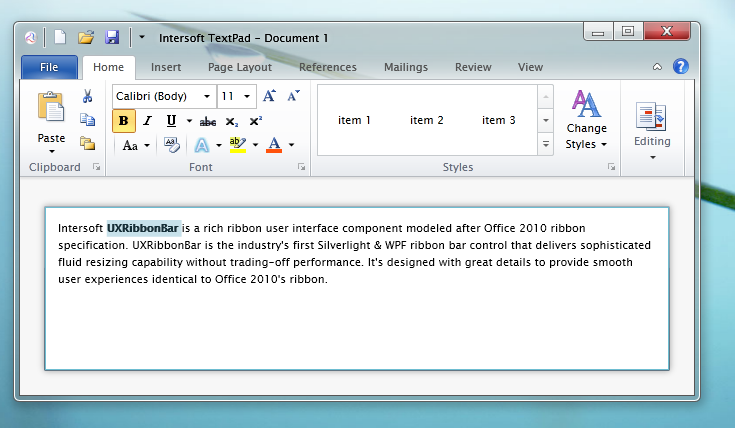The width and height of the screenshot is (735, 428).
Task: Select style item 1 in gallery
Action: coord(354,120)
